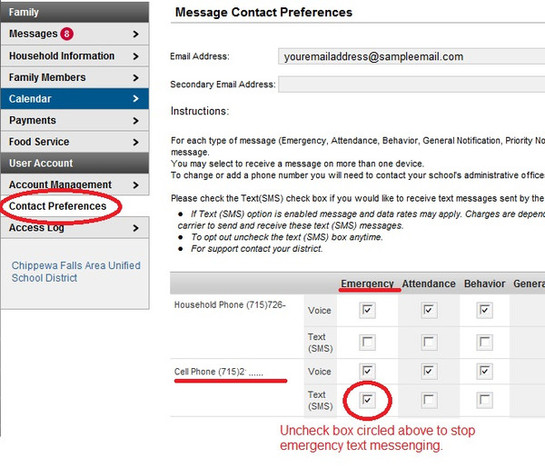Viewport: 545px width, 468px height.
Task: Expand Access Log via its arrow
Action: pyautogui.click(x=136, y=228)
